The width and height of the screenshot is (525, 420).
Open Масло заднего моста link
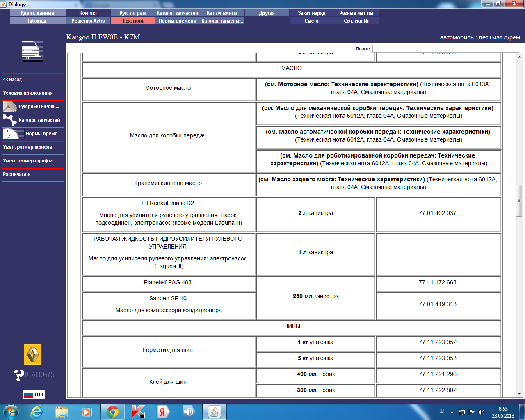(x=341, y=179)
